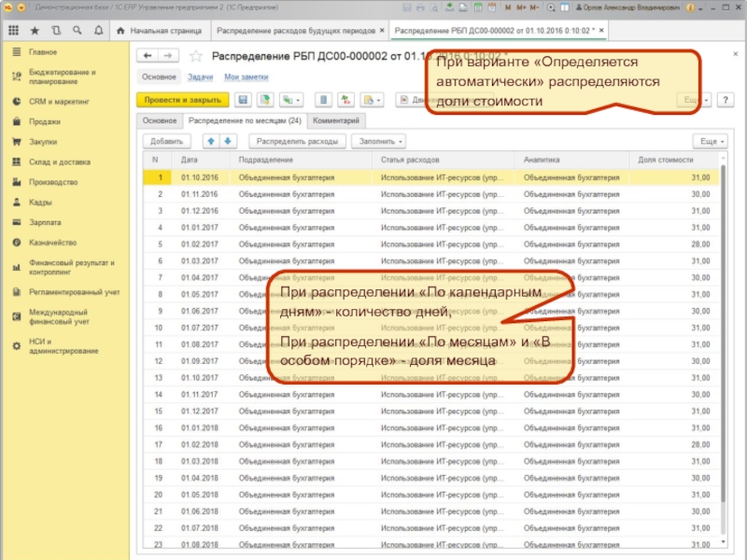Expand the print dropdown in toolbar
This screenshot has height=560, width=747.
[x=372, y=100]
